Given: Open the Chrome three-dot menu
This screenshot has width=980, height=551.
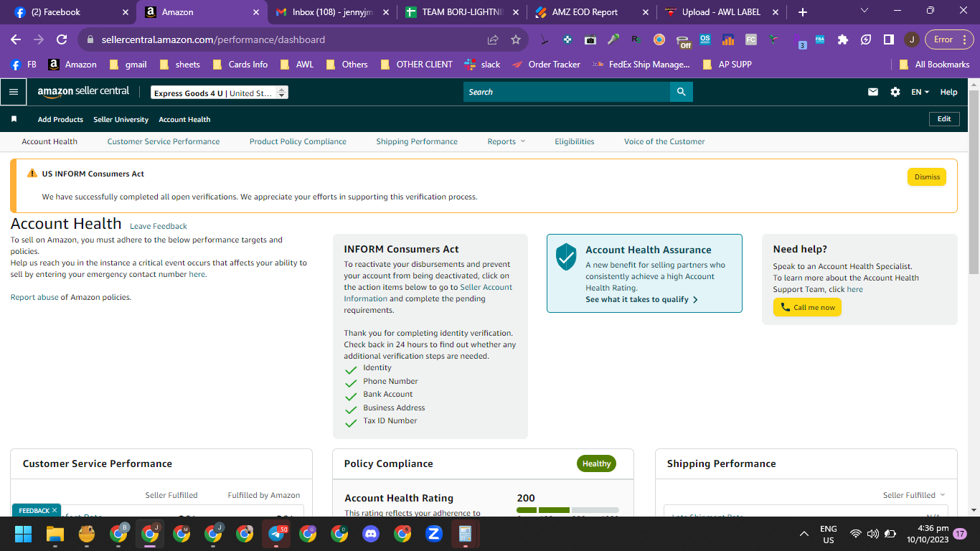Looking at the screenshot, I should pos(966,39).
